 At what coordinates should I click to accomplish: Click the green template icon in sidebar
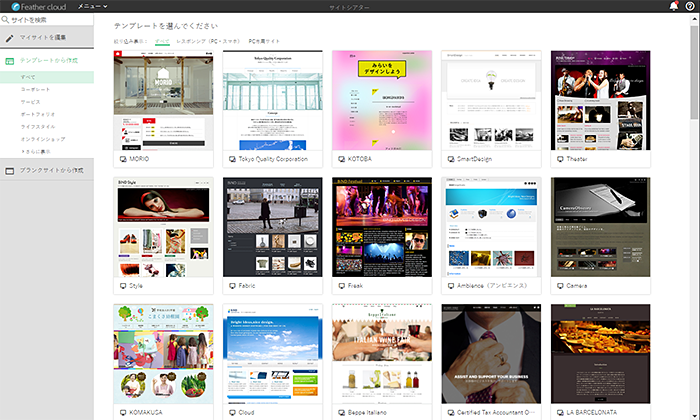[10, 61]
